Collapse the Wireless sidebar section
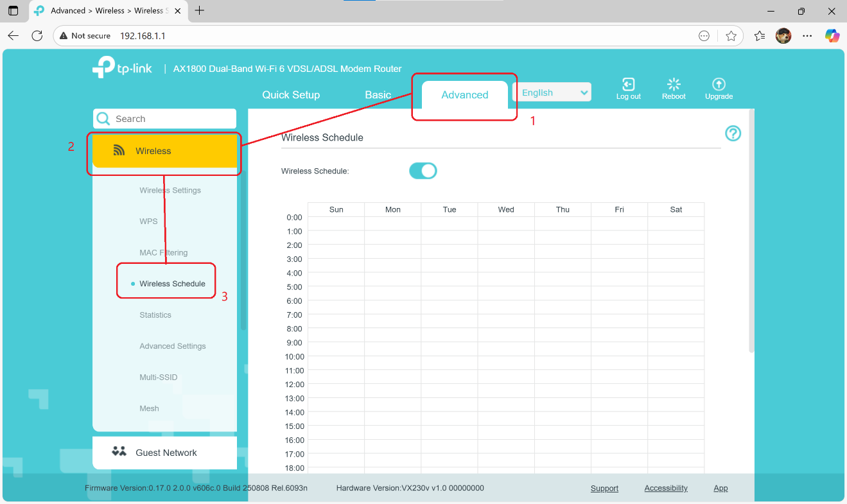 [164, 152]
